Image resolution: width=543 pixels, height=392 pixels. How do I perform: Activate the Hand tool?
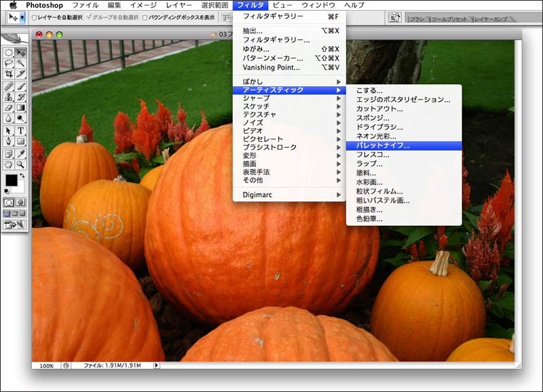point(9,163)
